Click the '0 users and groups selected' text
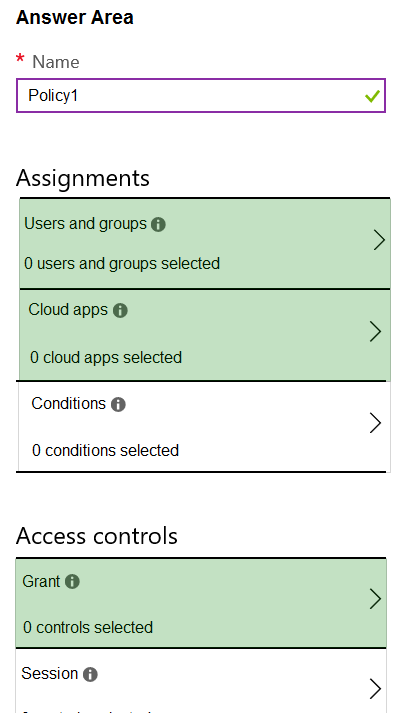 [x=122, y=264]
